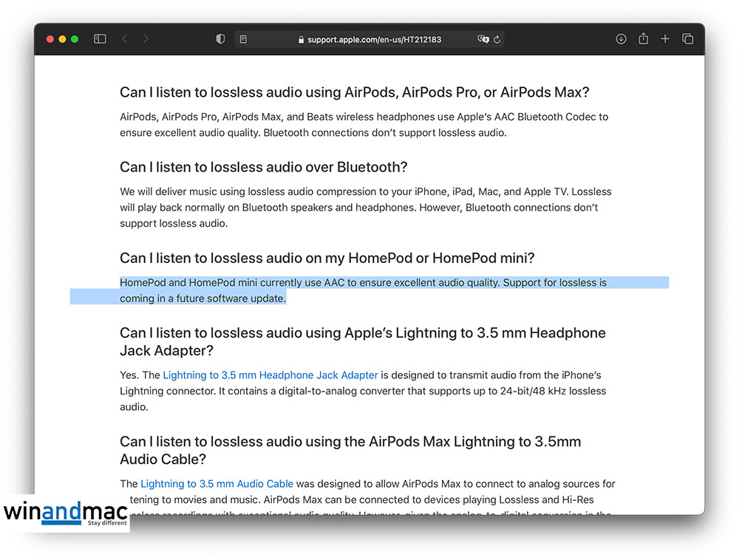Close the Safari window
This screenshot has width=739, height=560.
(x=50, y=39)
